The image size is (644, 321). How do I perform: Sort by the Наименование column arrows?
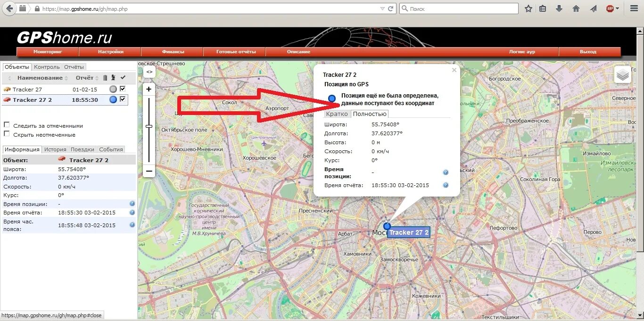tap(66, 78)
